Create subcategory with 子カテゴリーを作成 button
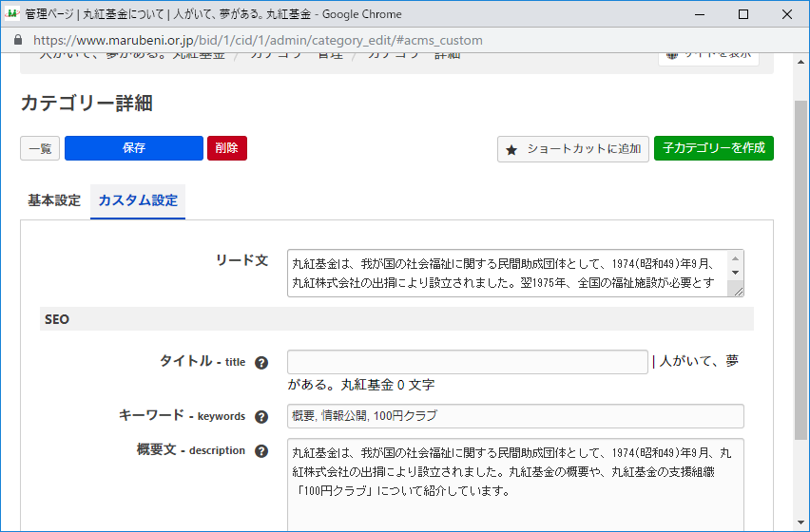Viewport: 810px width, 532px height. pos(713,148)
